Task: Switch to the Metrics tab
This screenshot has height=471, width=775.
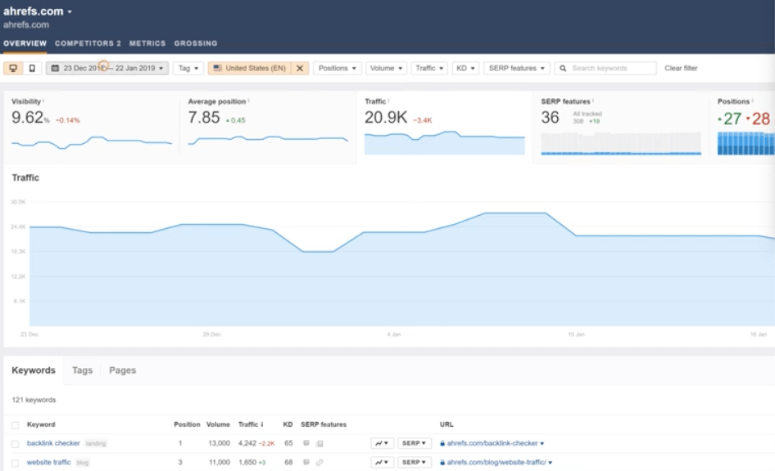Action: (147, 43)
